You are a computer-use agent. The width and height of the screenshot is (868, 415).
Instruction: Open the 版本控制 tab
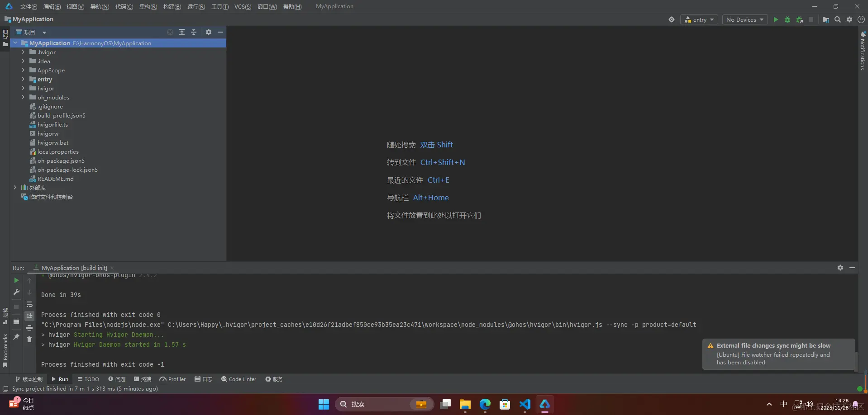coord(29,379)
